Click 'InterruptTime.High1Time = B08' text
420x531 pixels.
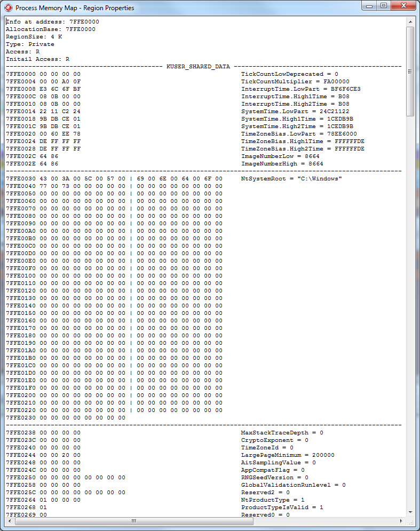tap(295, 96)
